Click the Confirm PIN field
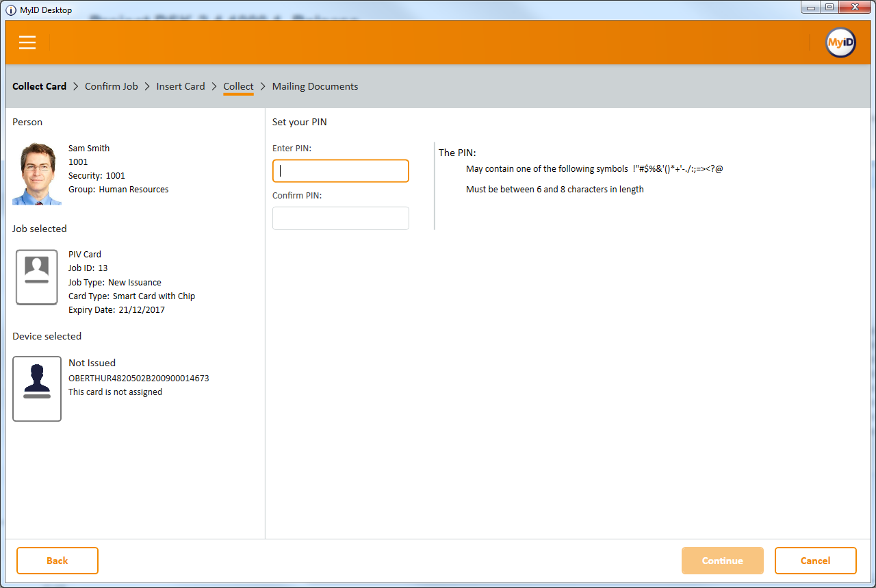The width and height of the screenshot is (876, 588). [x=341, y=218]
